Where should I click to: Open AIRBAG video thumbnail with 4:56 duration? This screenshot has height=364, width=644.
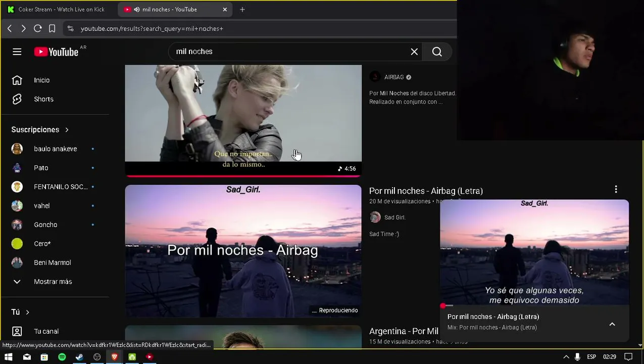point(243,120)
